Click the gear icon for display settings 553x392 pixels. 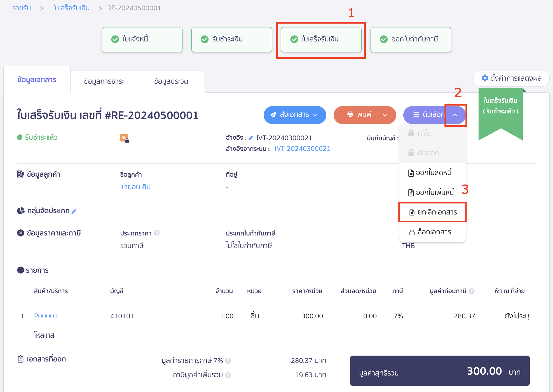[485, 78]
